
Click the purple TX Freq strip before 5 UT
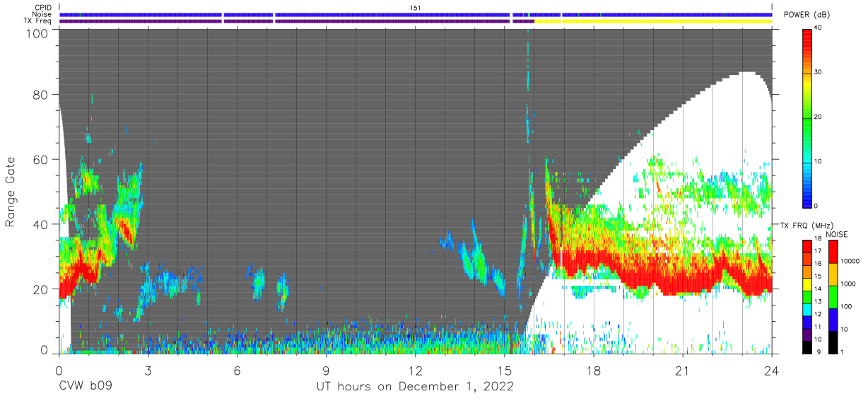tap(141, 21)
